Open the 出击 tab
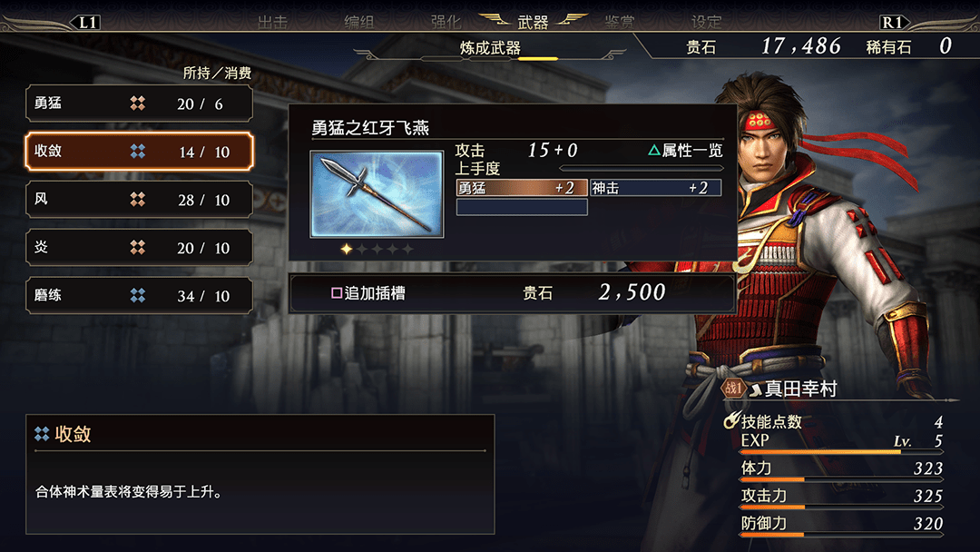The height and width of the screenshot is (552, 980). pyautogui.click(x=273, y=23)
